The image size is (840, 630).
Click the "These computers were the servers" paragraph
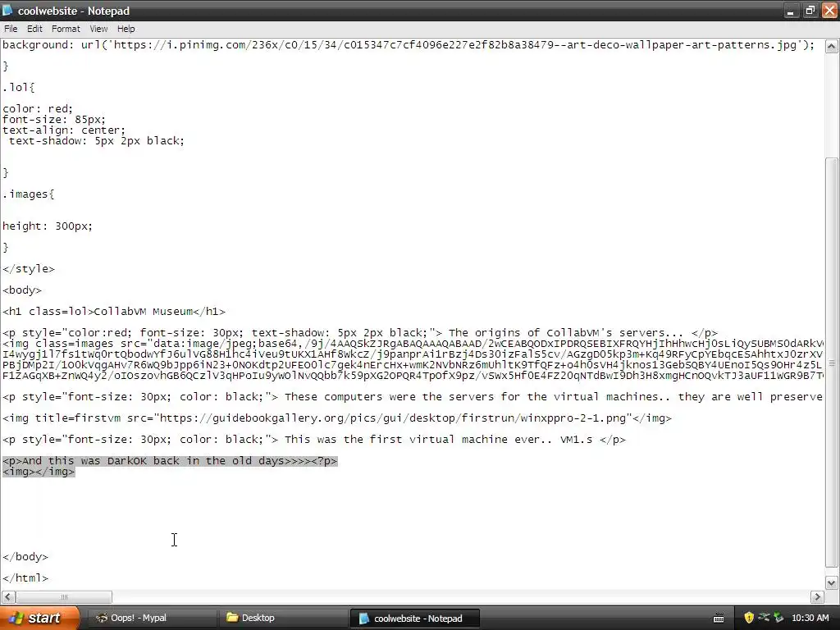(413, 397)
